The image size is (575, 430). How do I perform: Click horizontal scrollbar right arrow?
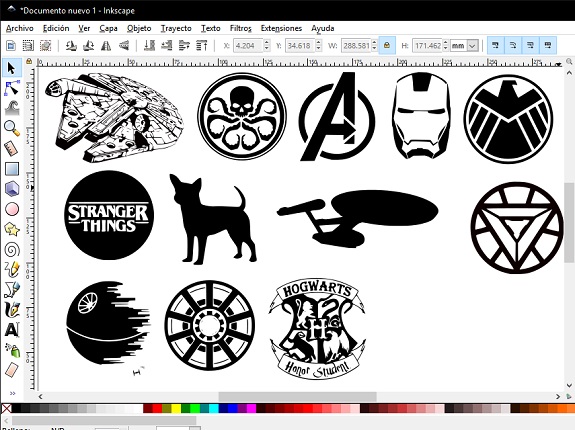[x=558, y=397]
